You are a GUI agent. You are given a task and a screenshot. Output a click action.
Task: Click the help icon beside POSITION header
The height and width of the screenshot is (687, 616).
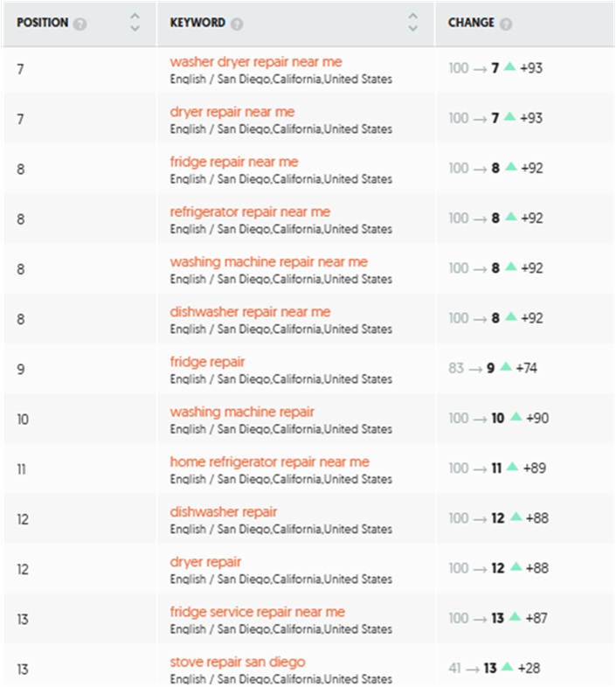click(x=80, y=24)
